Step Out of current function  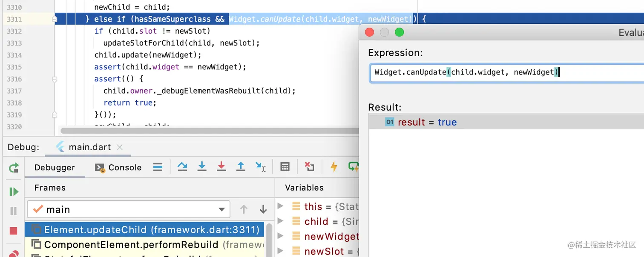pos(241,167)
